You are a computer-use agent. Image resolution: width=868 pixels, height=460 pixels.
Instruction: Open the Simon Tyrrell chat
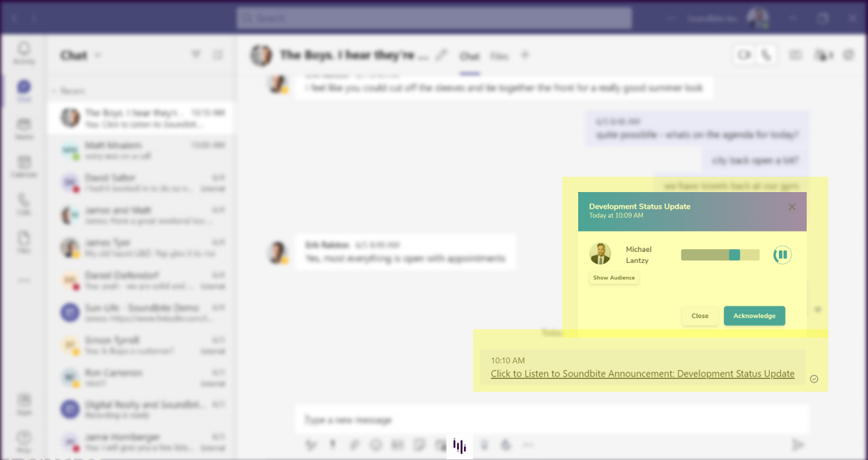click(141, 345)
